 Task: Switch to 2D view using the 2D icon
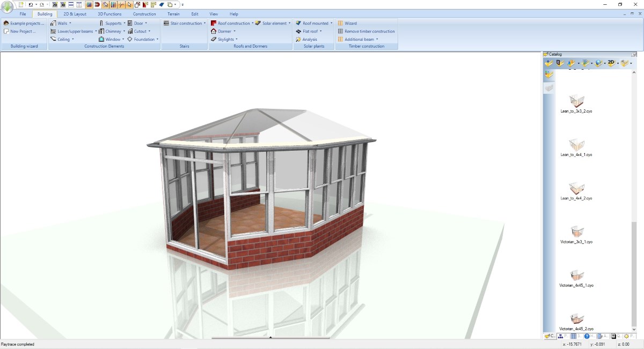tap(55, 4)
